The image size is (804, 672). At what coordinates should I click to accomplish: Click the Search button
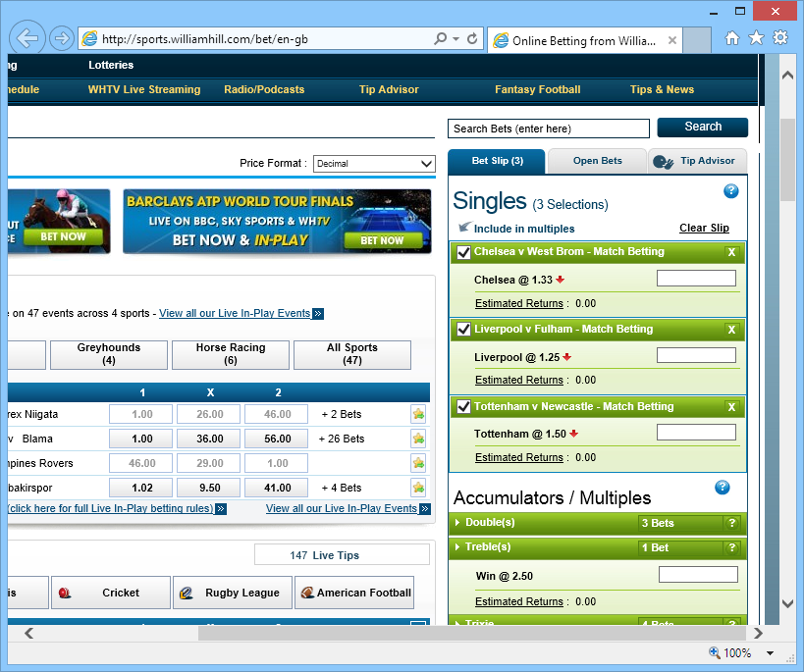click(x=703, y=128)
